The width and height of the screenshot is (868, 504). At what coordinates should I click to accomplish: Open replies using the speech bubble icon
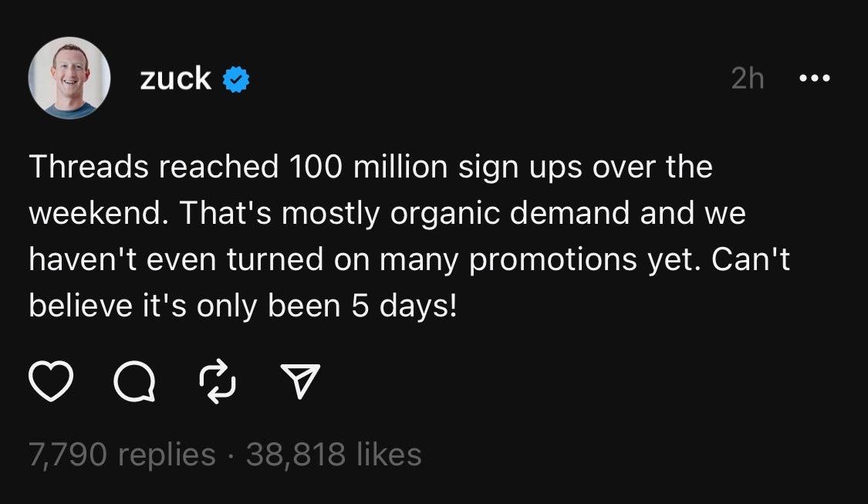click(134, 381)
